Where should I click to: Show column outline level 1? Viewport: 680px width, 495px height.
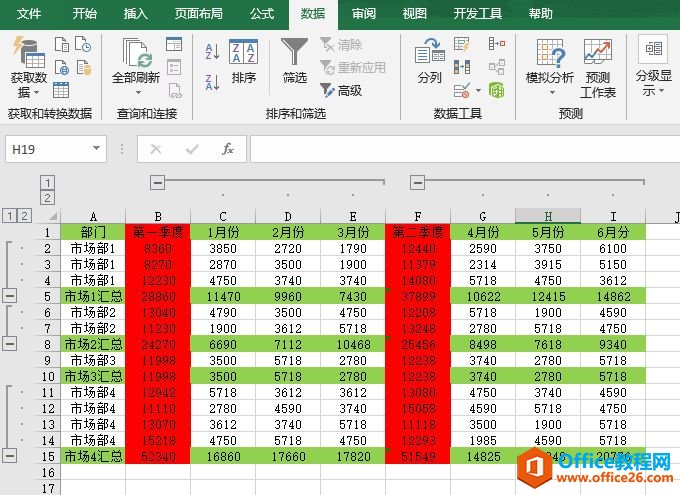click(47, 183)
